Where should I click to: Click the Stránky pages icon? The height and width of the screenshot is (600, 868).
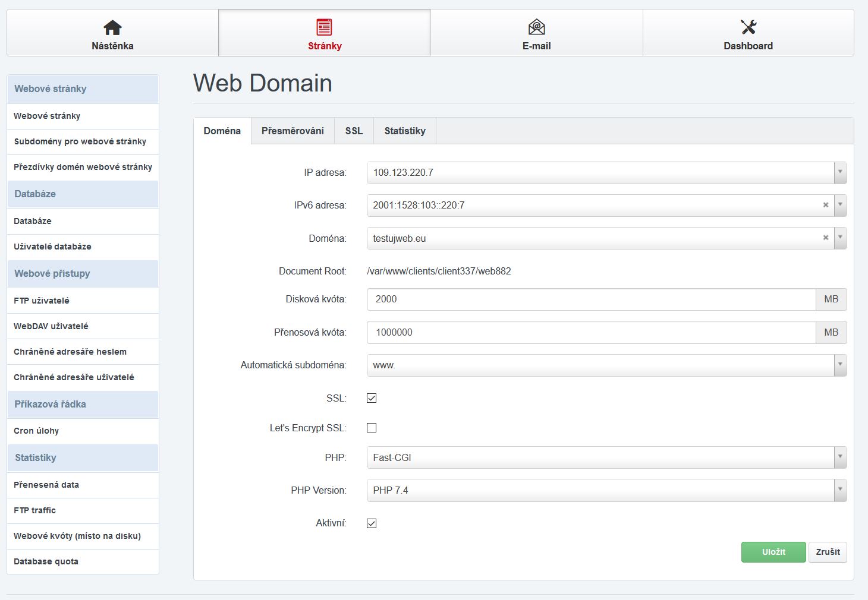tap(324, 27)
